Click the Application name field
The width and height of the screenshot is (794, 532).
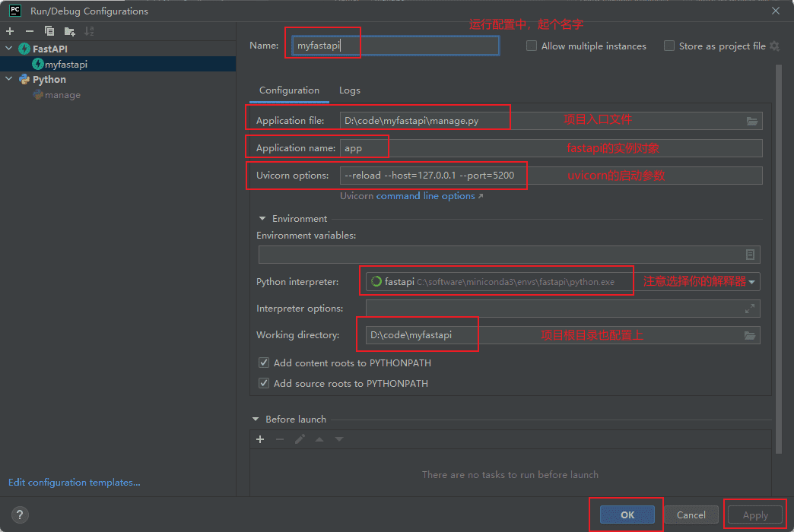point(551,148)
